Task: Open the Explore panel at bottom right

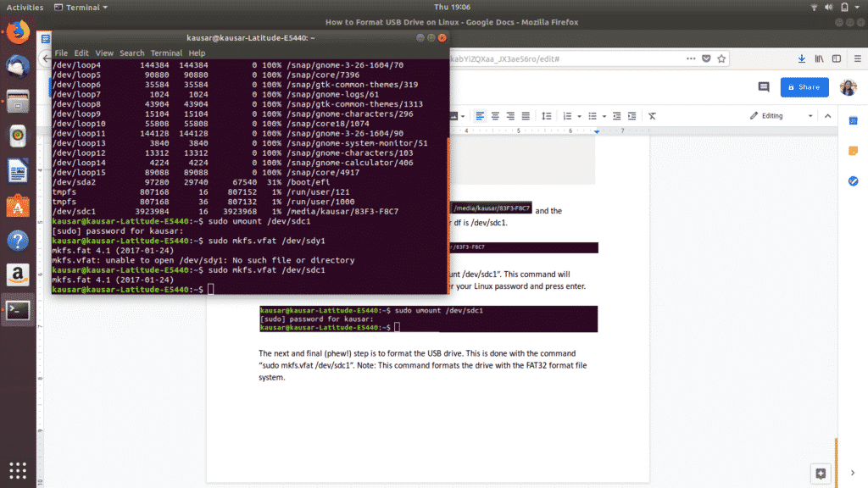Action: pos(821,474)
